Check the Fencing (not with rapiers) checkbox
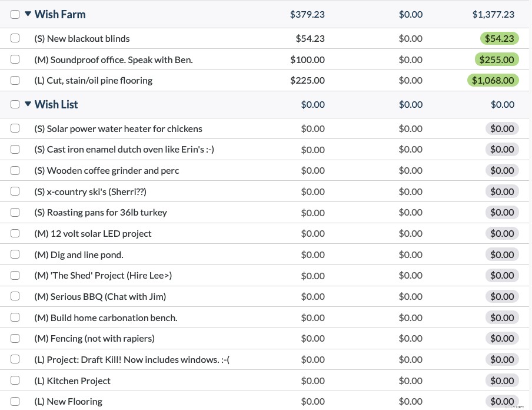 click(x=15, y=338)
